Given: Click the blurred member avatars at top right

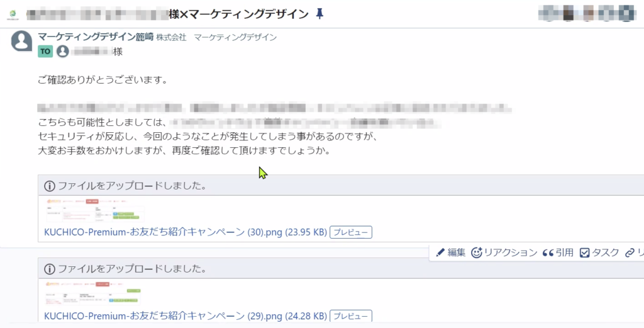Looking at the screenshot, I should (x=587, y=13).
